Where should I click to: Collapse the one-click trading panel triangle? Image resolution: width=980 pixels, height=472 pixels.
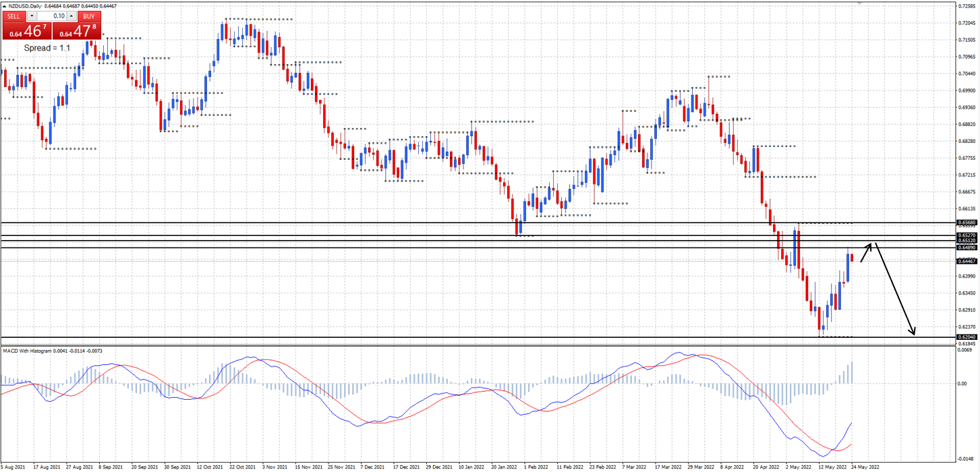pyautogui.click(x=4, y=6)
